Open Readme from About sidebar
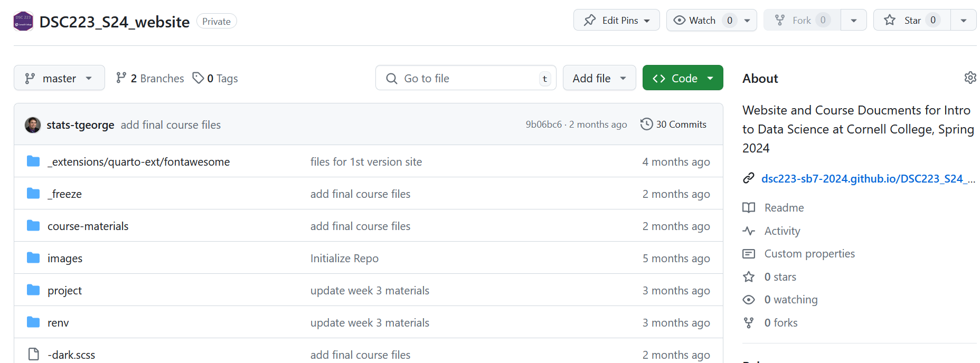Image resolution: width=980 pixels, height=363 pixels. coord(784,208)
